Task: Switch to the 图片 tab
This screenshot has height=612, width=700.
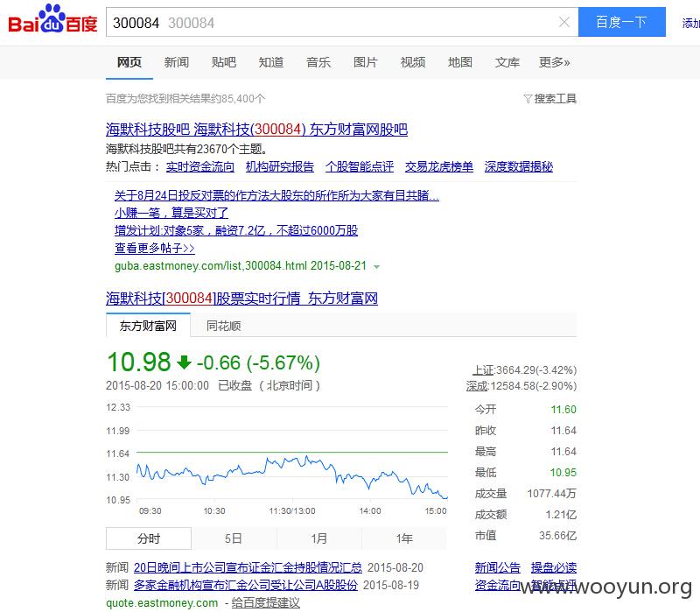Action: 366,62
